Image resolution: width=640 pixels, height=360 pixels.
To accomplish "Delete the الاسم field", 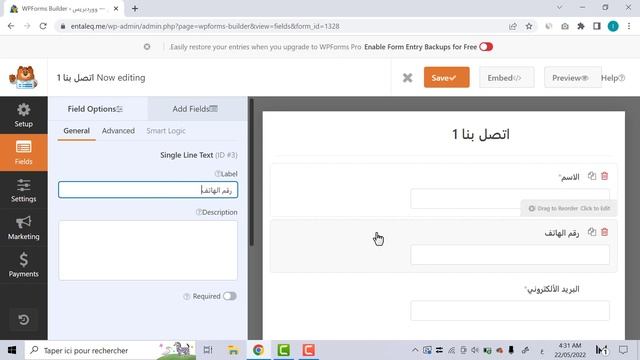I will (604, 176).
